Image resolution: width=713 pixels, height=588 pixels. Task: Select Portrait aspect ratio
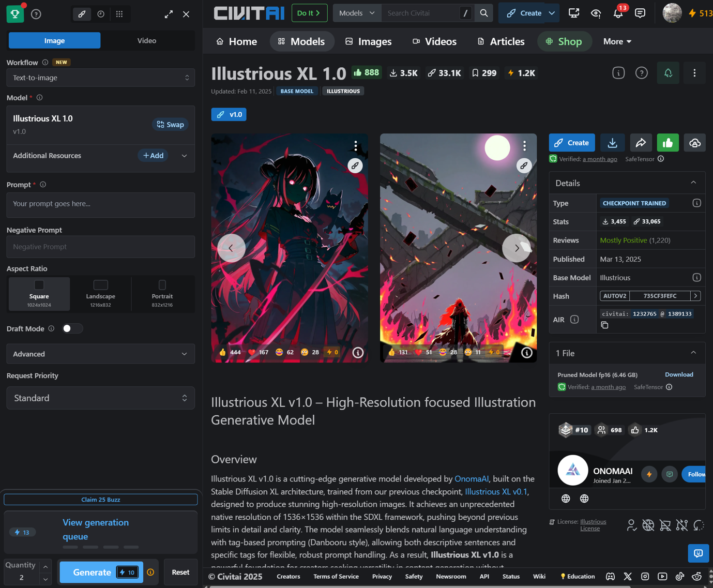click(x=162, y=294)
